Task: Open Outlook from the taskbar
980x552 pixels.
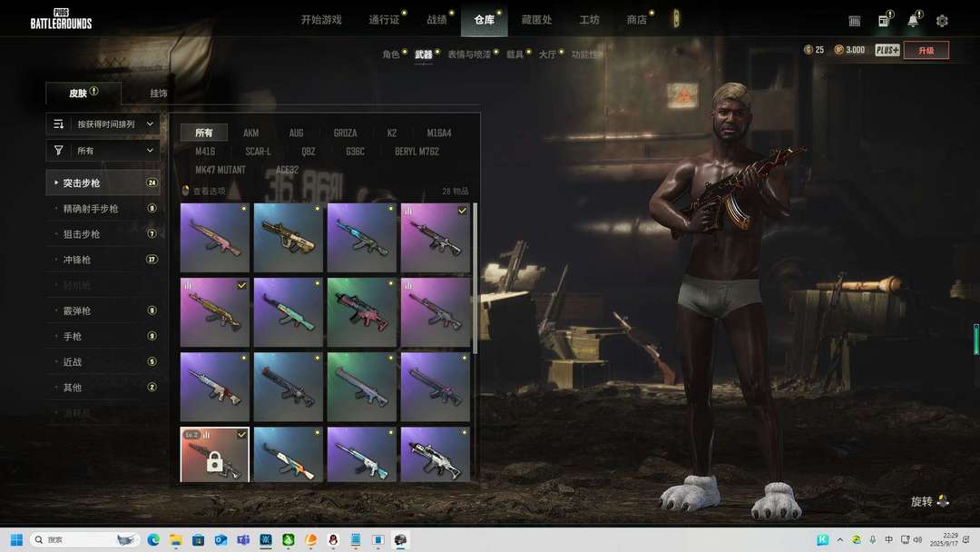Action: coord(220,539)
